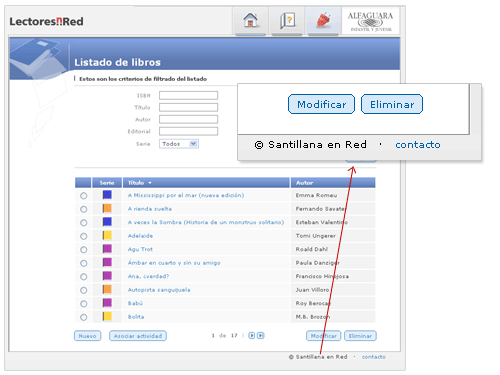Select radio for Babú
Viewport: 500px width, 375px height.
84,304
